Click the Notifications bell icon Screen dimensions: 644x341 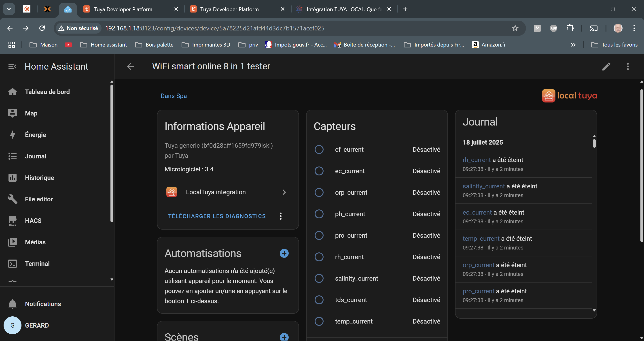[12, 304]
